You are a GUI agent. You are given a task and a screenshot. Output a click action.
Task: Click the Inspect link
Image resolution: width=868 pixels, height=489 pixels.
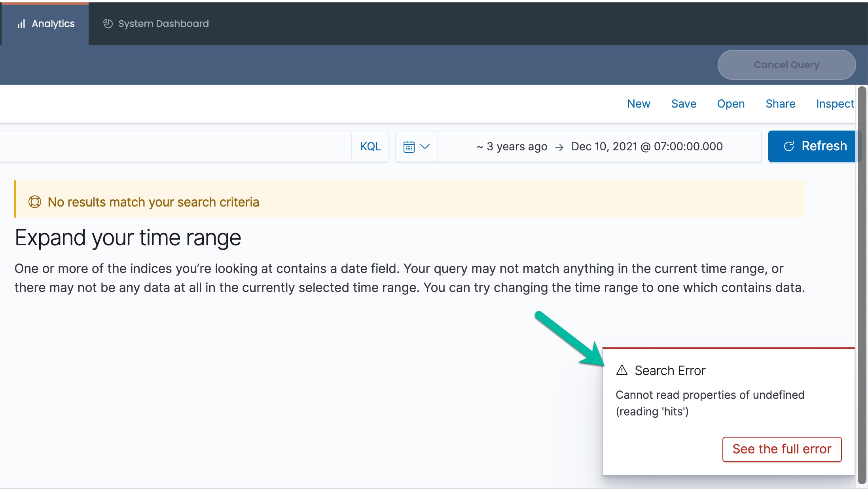click(835, 104)
